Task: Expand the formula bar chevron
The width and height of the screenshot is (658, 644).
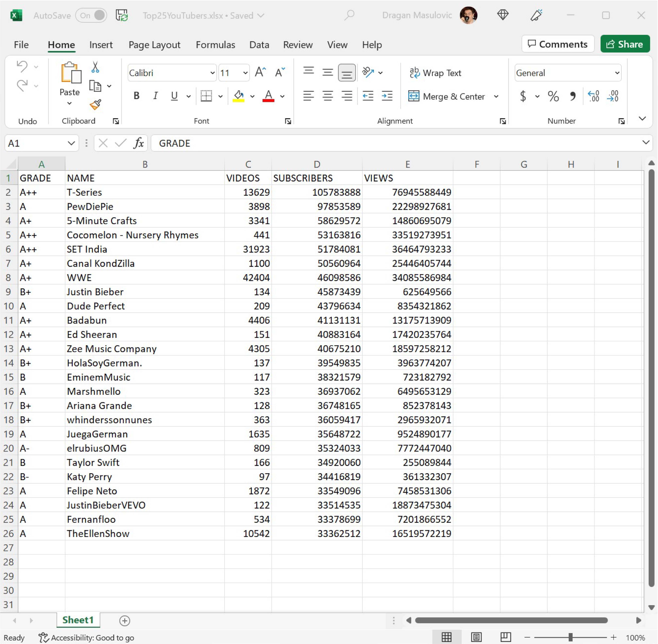Action: pos(645,142)
